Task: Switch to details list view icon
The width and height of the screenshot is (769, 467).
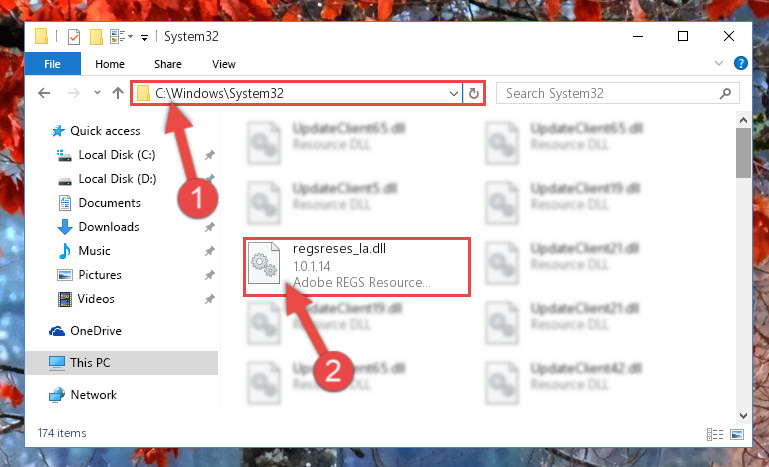Action: pos(715,434)
